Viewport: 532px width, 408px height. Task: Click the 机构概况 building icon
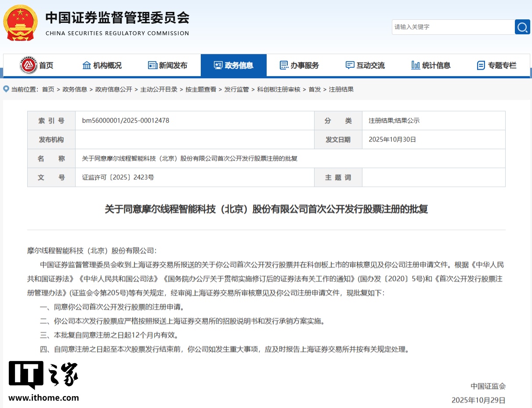tap(86, 65)
